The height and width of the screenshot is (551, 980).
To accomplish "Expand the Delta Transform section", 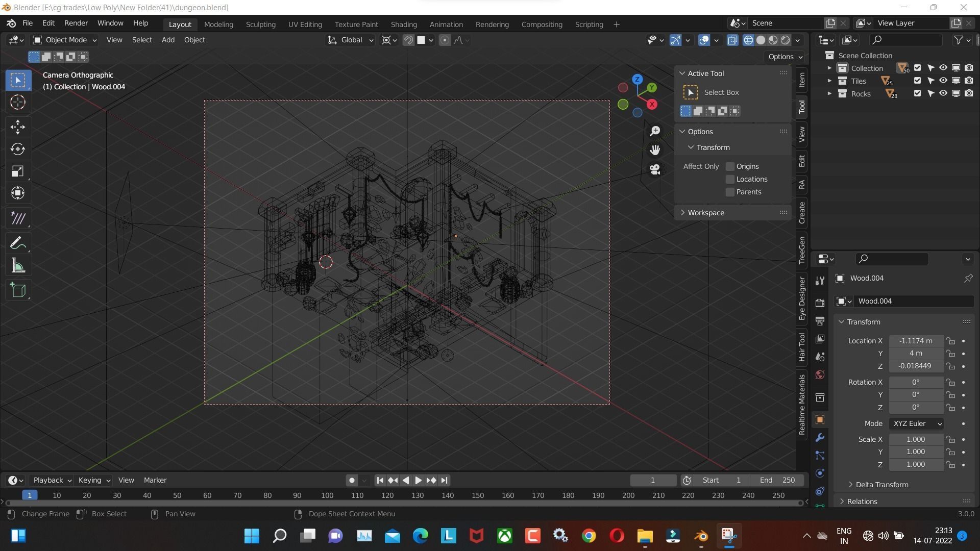I will [x=881, y=484].
